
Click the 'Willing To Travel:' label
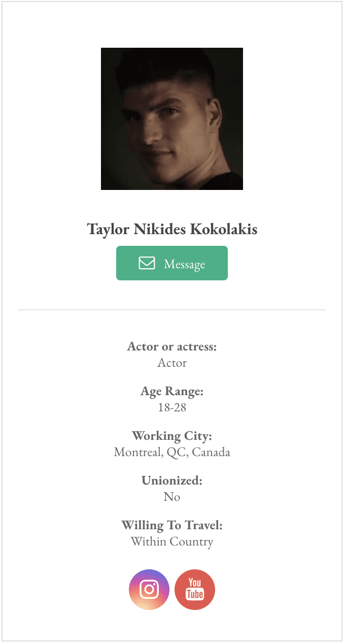(x=172, y=525)
